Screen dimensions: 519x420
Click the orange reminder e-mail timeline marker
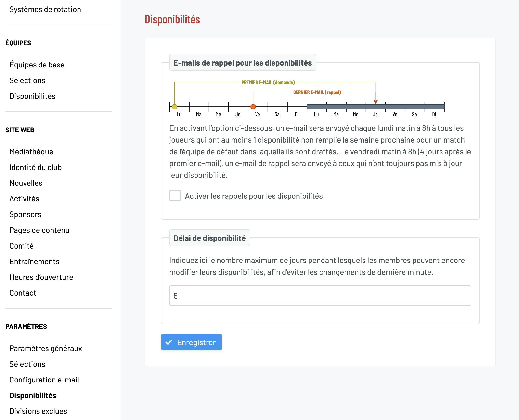pos(253,107)
